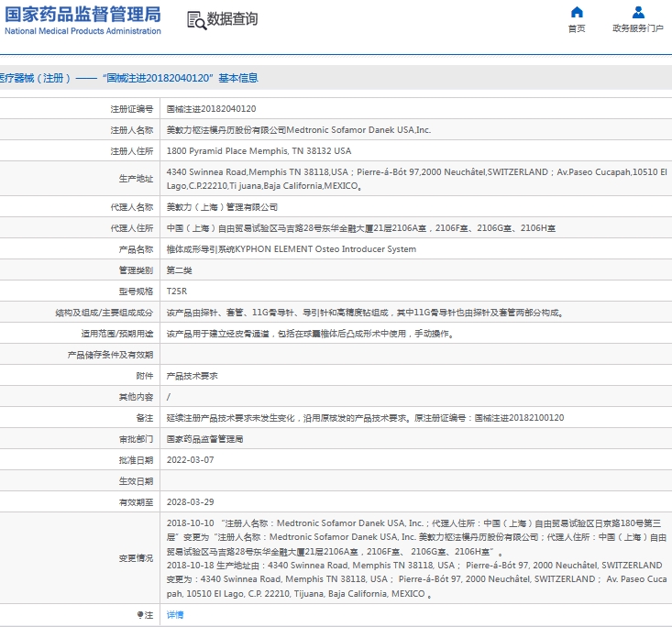The height and width of the screenshot is (627, 672).
Task: Click change record dated 2018-10-18
Action: tap(416, 579)
